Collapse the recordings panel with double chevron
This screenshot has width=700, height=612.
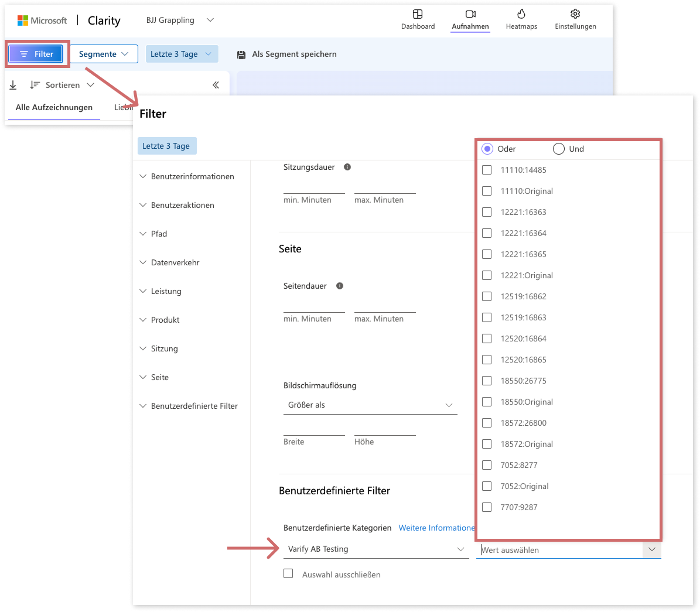pyautogui.click(x=216, y=85)
